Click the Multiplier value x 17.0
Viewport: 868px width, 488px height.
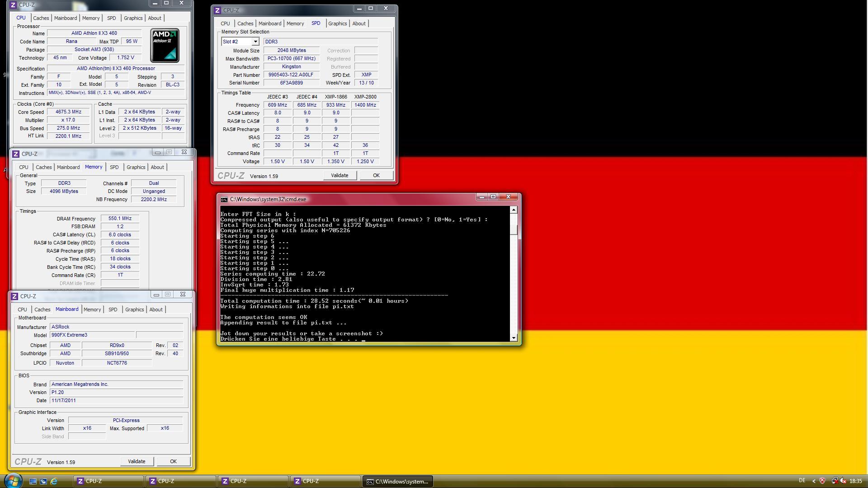[x=69, y=120]
